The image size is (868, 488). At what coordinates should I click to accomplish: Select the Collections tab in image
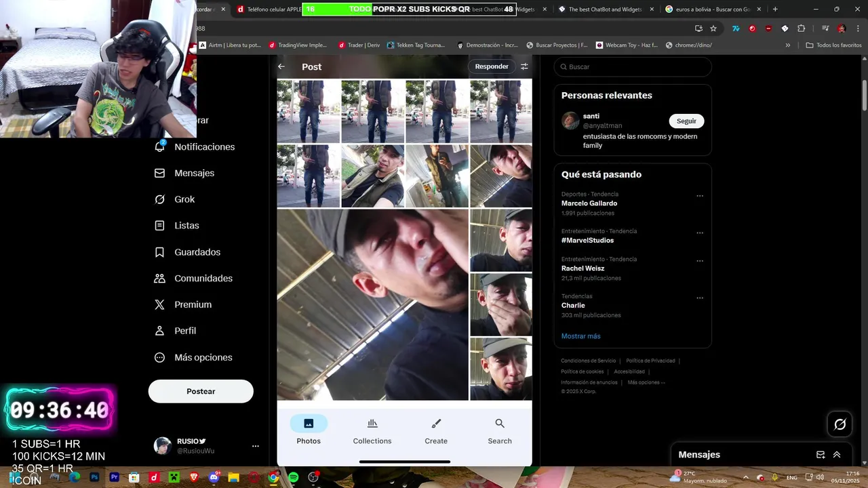372,430
